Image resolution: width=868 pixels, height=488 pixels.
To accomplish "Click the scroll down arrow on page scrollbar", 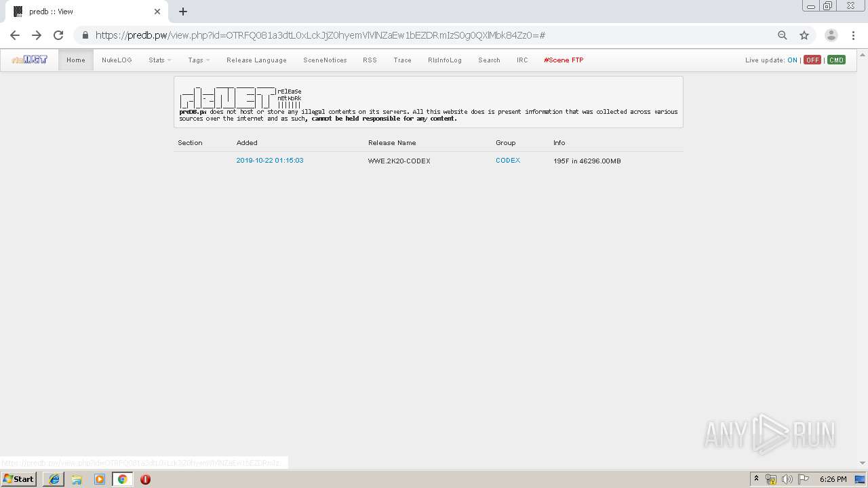I will [863, 463].
